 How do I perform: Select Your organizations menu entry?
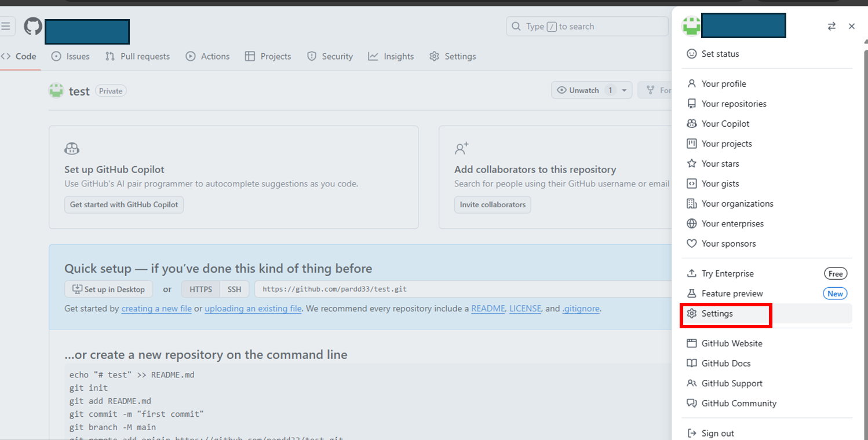(767, 204)
